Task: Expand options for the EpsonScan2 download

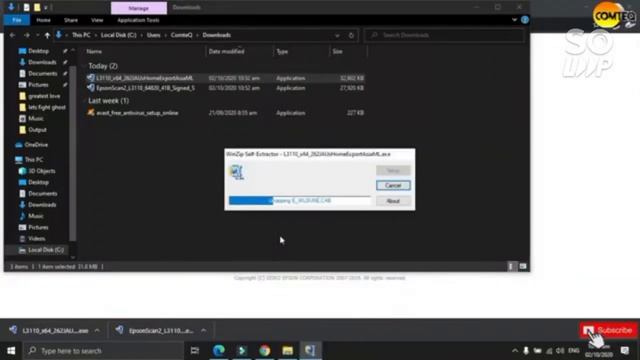Action: (204, 331)
